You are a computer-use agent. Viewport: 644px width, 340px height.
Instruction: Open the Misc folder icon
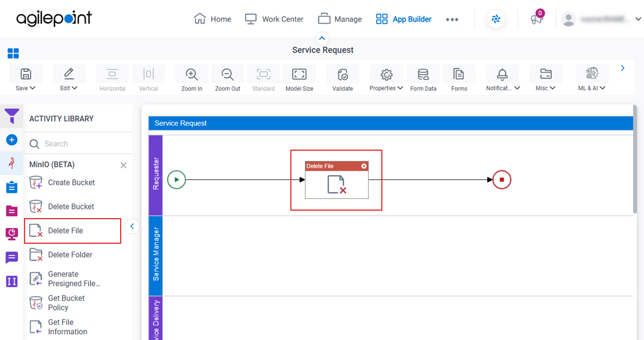545,75
